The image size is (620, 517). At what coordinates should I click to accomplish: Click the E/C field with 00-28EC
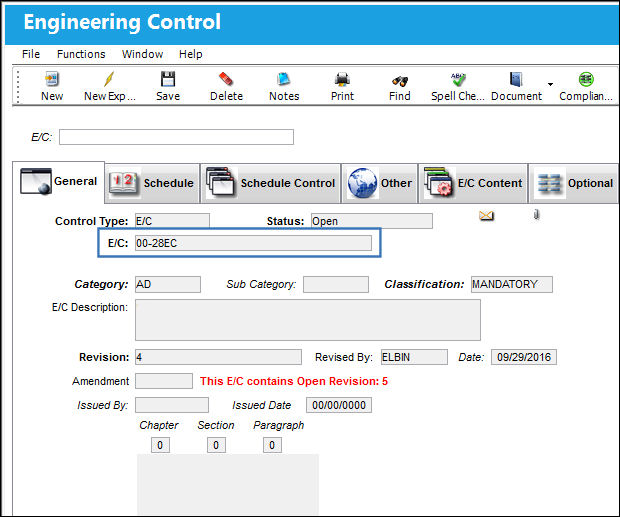253,243
